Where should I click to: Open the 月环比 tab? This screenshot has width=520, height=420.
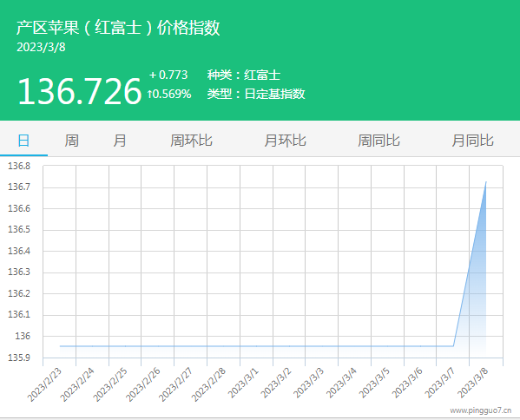(286, 141)
